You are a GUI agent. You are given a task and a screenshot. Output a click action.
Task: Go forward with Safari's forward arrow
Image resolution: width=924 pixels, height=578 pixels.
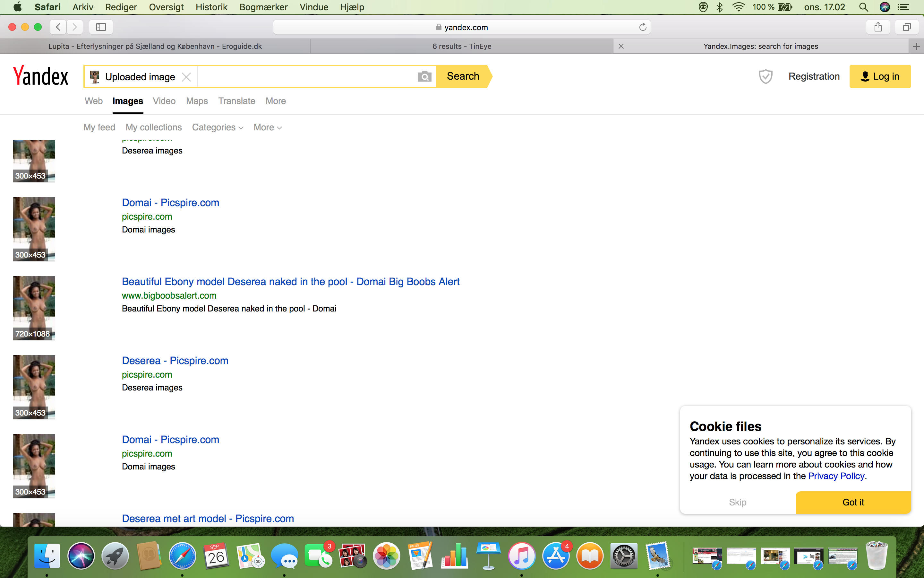tap(75, 27)
